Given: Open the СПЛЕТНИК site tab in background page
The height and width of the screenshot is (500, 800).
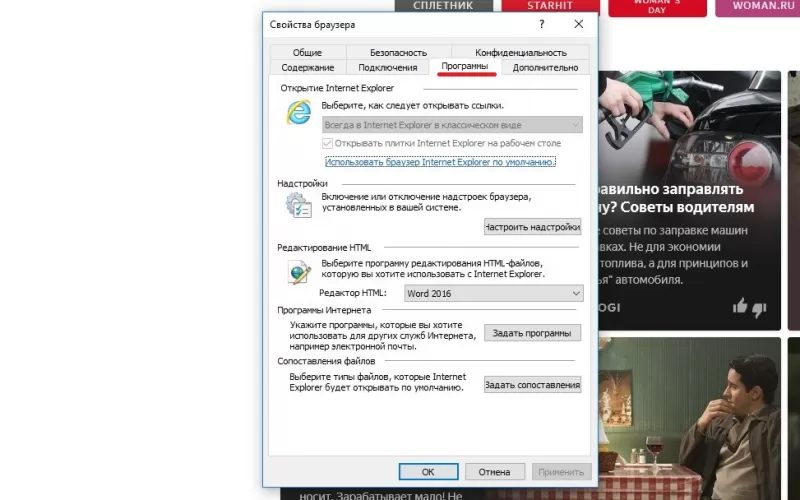Looking at the screenshot, I should tap(443, 6).
